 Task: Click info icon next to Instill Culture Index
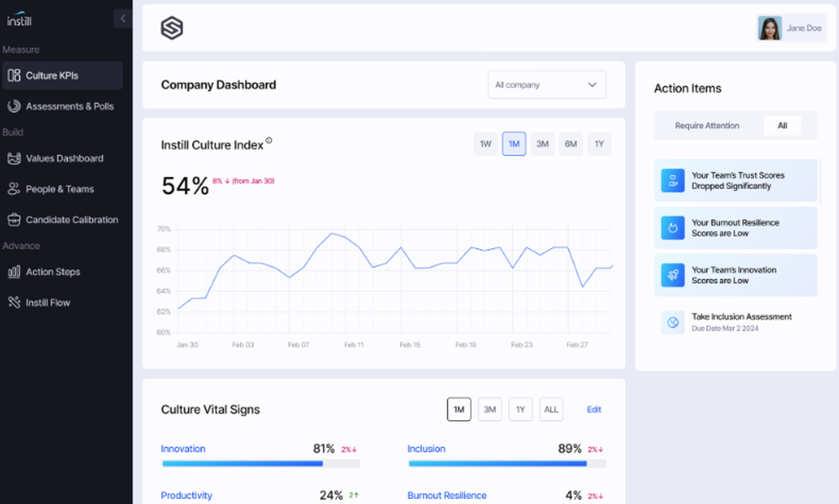tap(268, 140)
